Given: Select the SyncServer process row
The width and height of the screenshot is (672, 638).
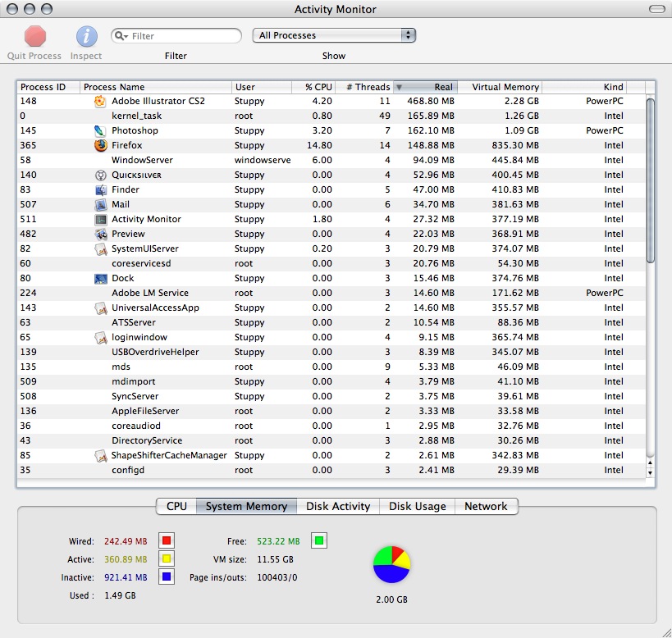Looking at the screenshot, I should click(x=331, y=397).
